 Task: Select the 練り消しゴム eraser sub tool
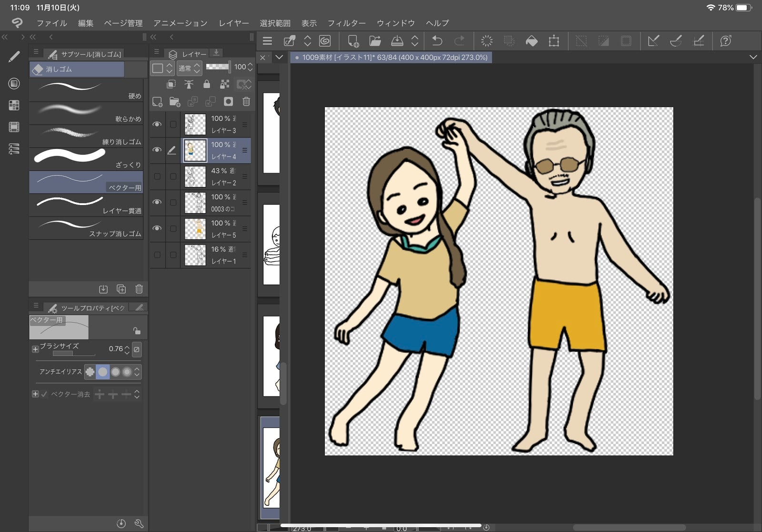tap(86, 136)
